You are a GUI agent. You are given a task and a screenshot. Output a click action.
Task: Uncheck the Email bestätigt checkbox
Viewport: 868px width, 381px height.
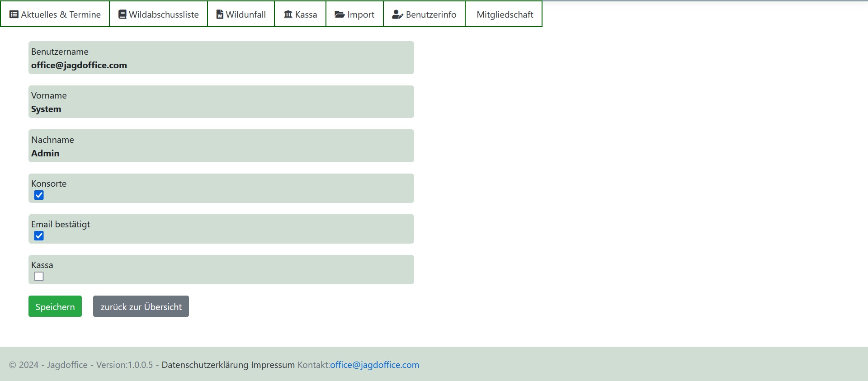[x=39, y=236]
